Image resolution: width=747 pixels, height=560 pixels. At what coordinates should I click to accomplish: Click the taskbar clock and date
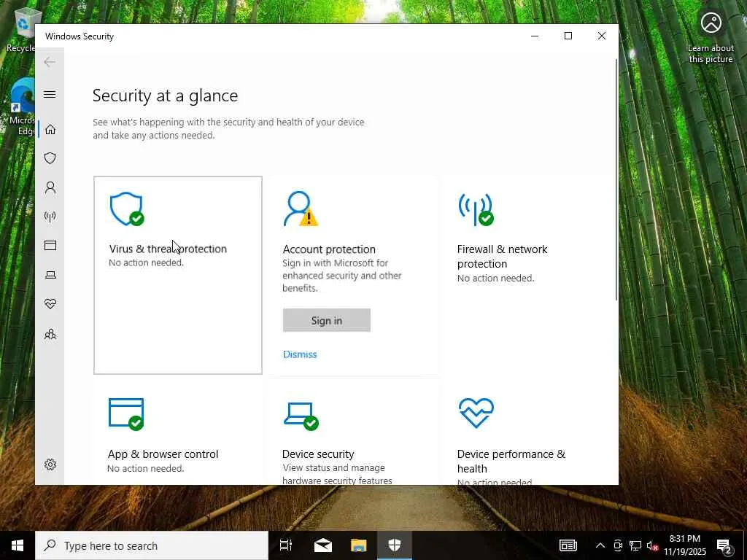point(684,545)
